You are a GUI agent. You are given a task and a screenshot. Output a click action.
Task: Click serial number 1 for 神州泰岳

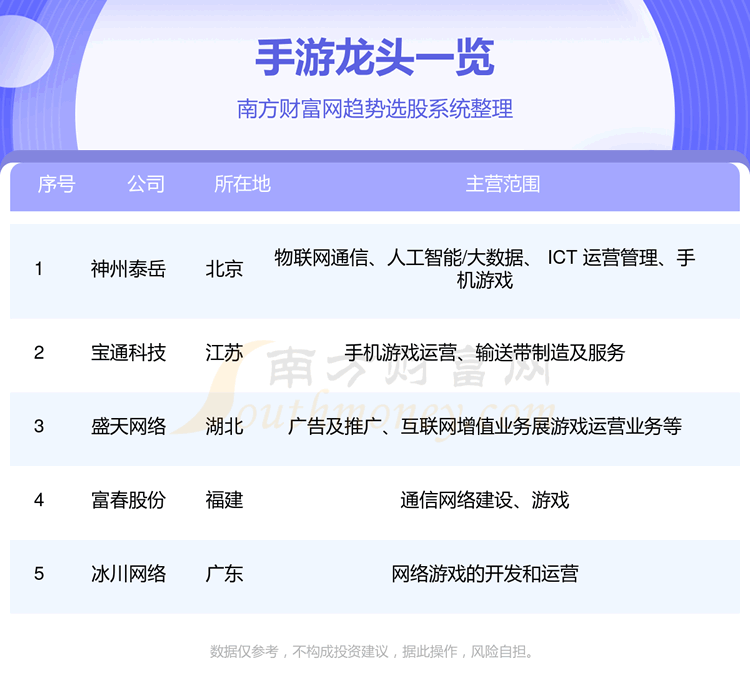tap(39, 269)
